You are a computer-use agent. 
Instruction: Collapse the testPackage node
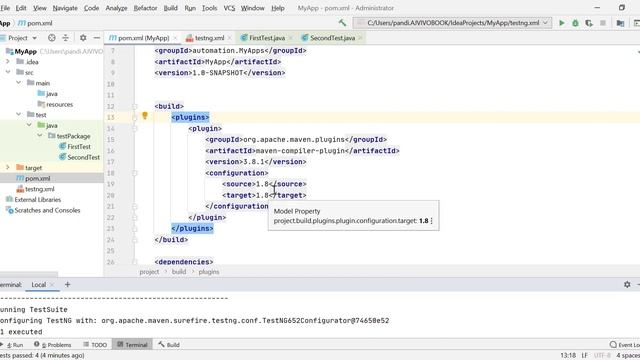point(40,136)
